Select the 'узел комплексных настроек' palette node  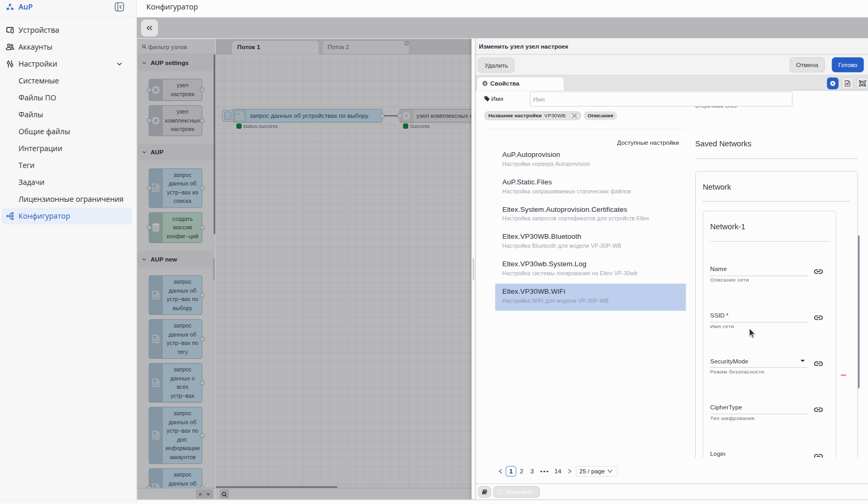click(175, 120)
